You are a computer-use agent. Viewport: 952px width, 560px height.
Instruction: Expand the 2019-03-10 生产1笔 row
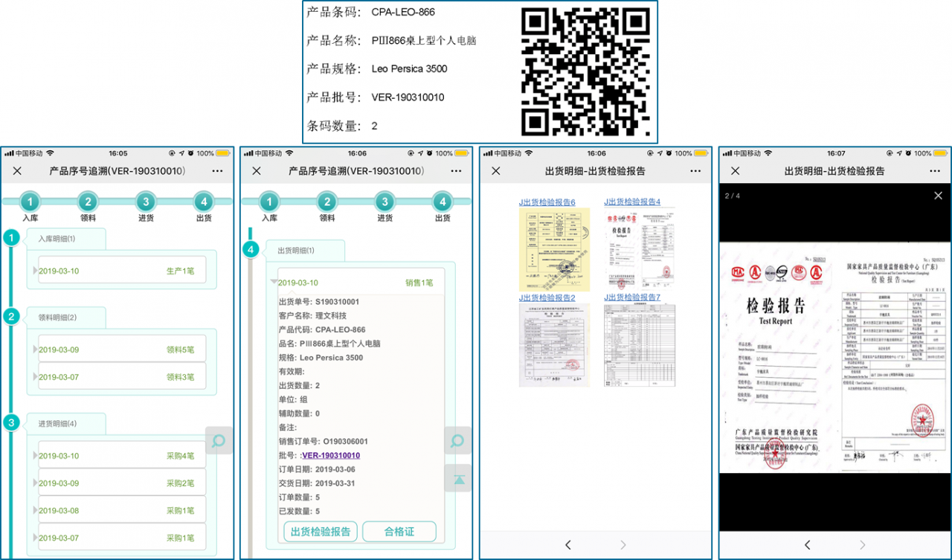click(121, 271)
